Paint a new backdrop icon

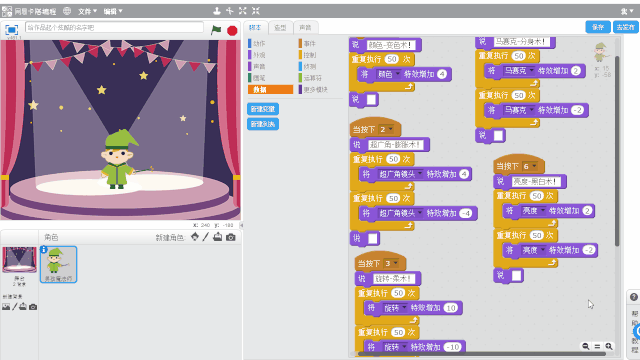pos(15,307)
